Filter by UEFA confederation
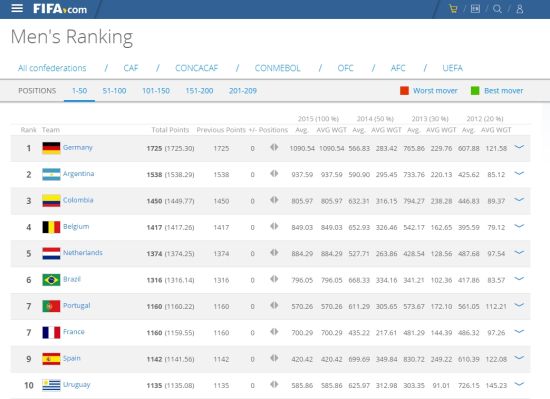Image resolution: width=550 pixels, height=399 pixels. [452, 68]
